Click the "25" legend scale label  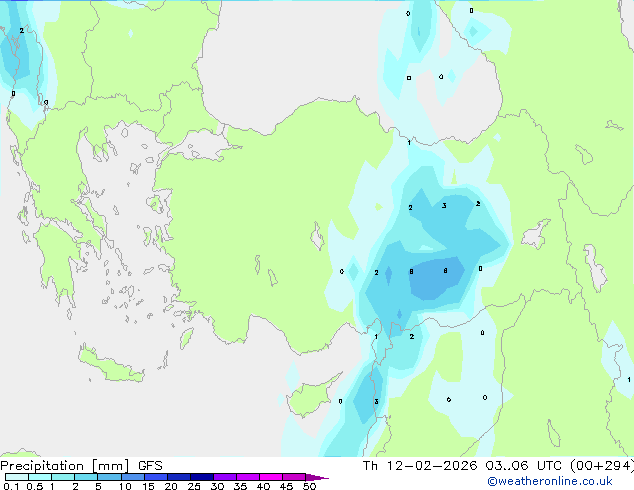pyautogui.click(x=194, y=486)
